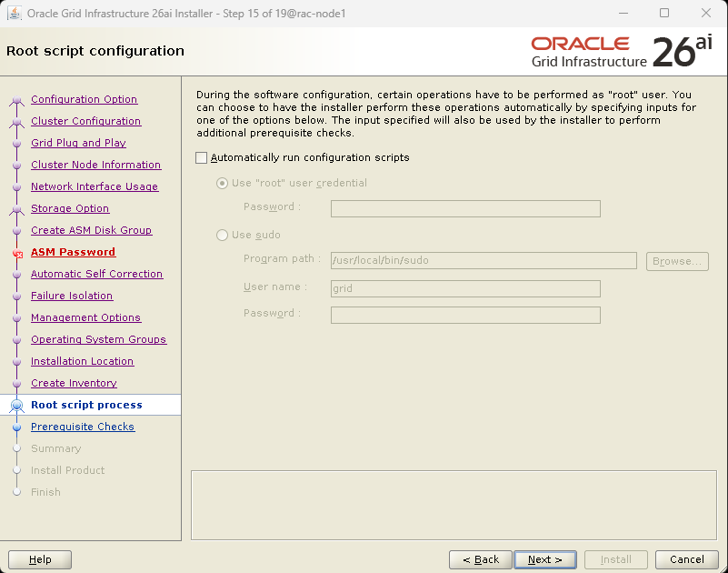Jump to Operating System Groups step
The image size is (728, 573).
coord(99,340)
